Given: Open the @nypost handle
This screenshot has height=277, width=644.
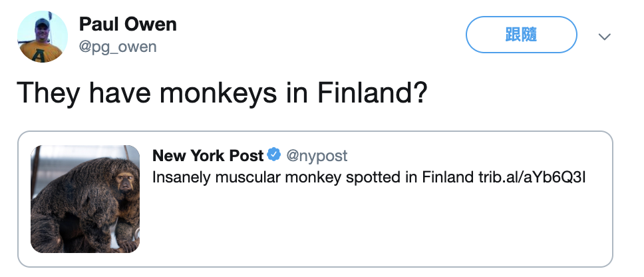Looking at the screenshot, I should [317, 156].
